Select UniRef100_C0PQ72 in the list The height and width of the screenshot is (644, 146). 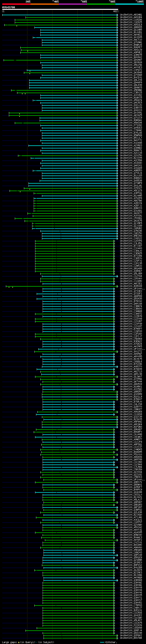tap(131, 70)
